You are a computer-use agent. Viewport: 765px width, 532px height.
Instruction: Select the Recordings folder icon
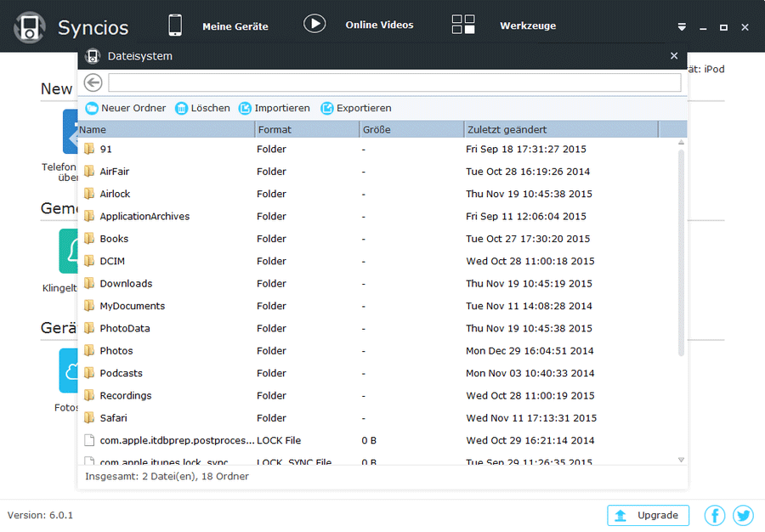(88, 395)
